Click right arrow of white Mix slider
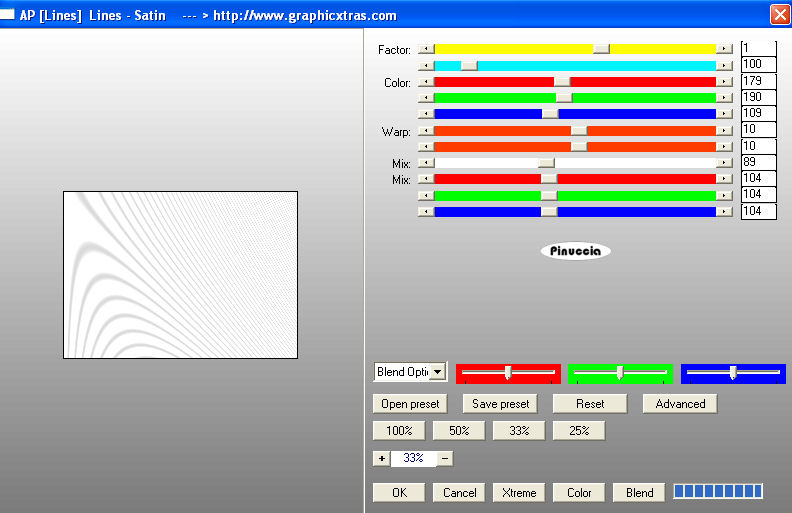The width and height of the screenshot is (792, 513). [x=724, y=163]
